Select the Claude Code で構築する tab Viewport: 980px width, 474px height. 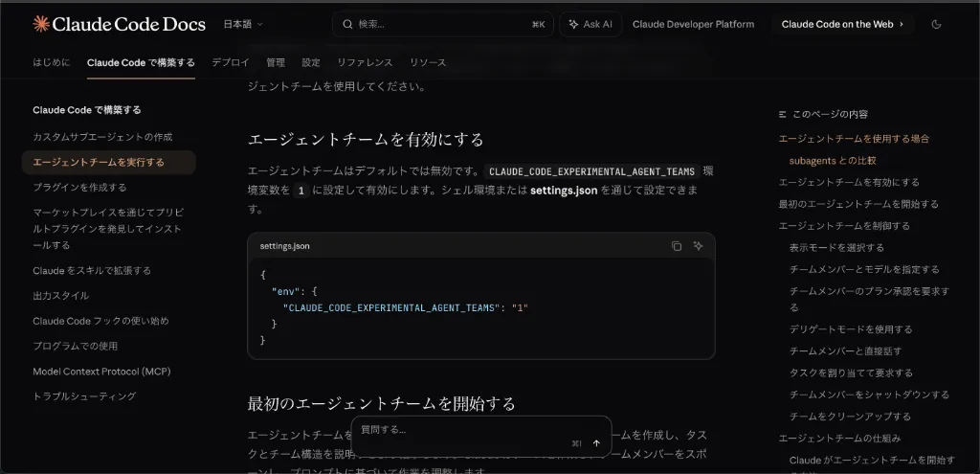pos(141,62)
